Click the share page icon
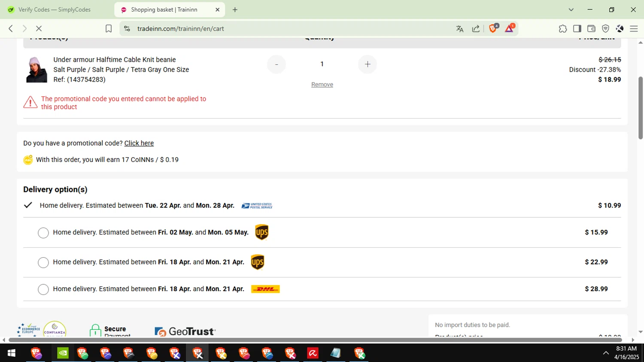The image size is (644, 362). pyautogui.click(x=476, y=29)
